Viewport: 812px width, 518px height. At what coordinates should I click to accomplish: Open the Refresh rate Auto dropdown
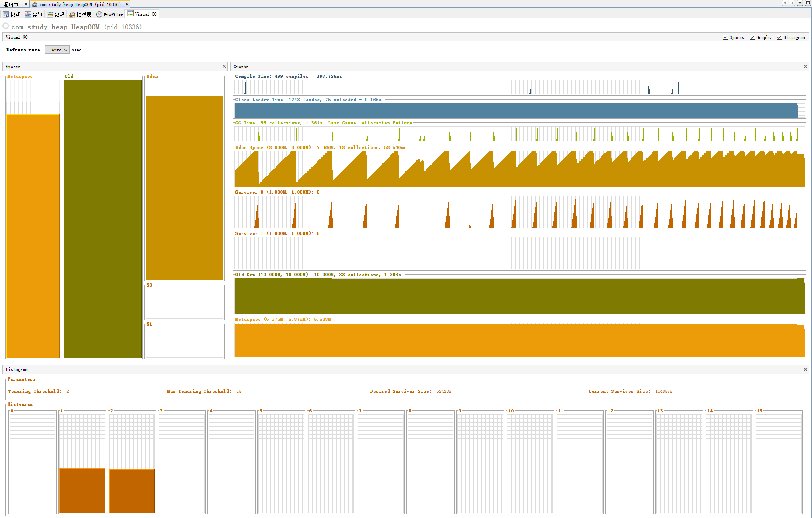coord(57,50)
